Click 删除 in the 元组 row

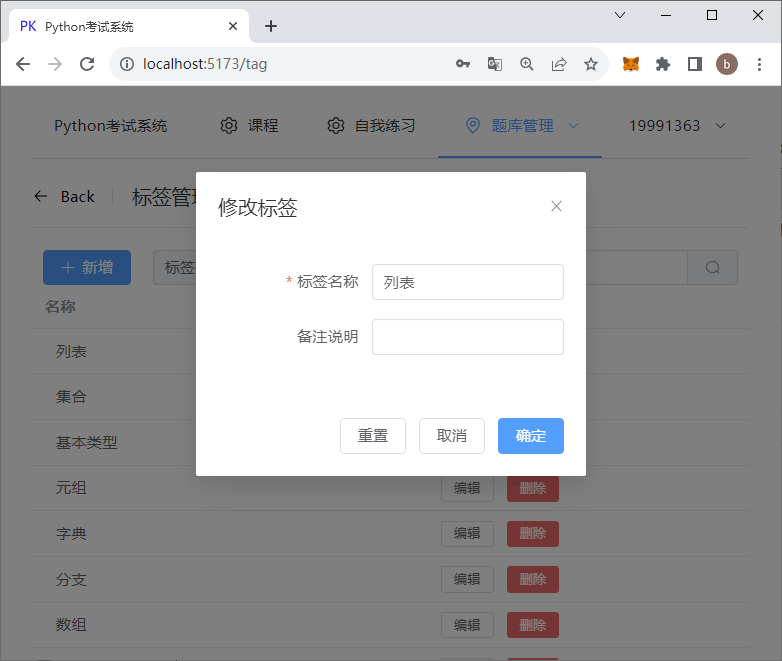point(533,488)
